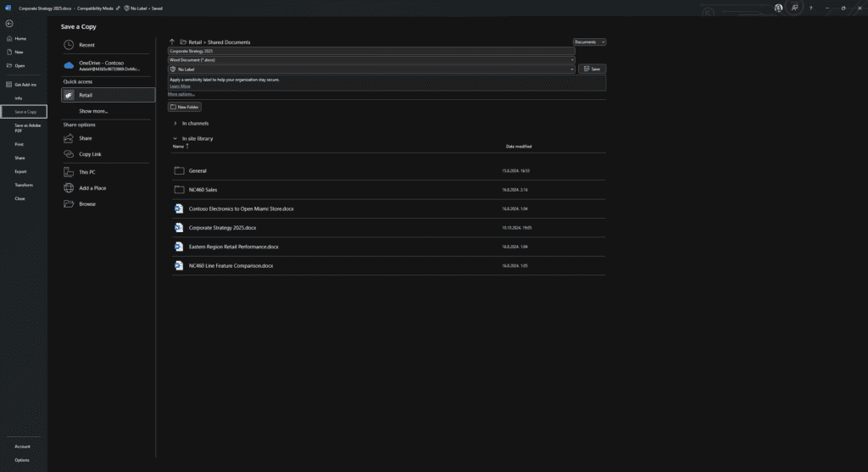Collapse the In site library section
Screen dimensions: 868x472
coord(175,139)
